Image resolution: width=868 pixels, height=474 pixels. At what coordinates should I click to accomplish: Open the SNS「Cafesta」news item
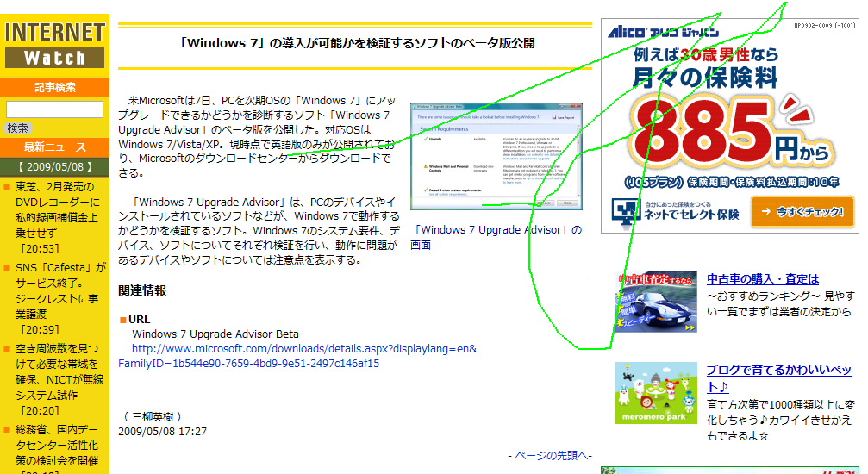coord(60,298)
